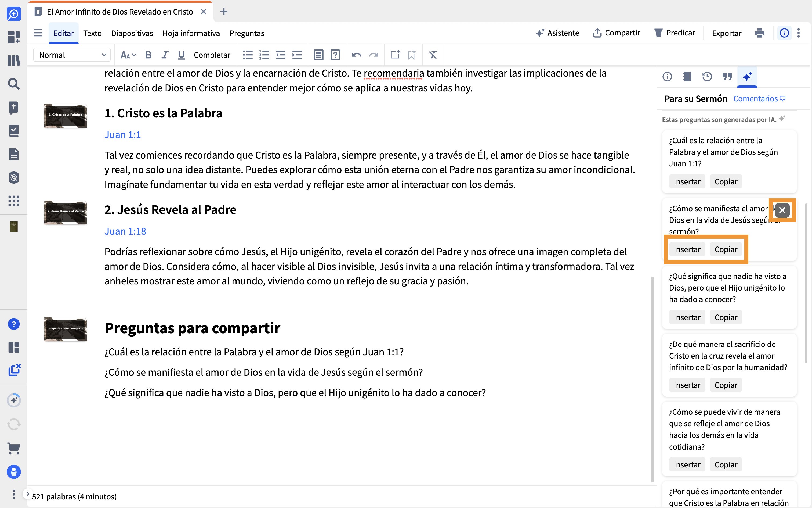Decrease the paragraph indent
812x508 pixels.
click(281, 55)
